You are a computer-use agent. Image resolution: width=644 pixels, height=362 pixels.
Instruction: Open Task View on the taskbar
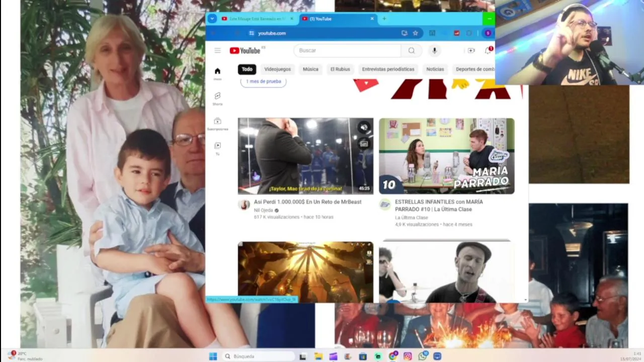point(303,356)
